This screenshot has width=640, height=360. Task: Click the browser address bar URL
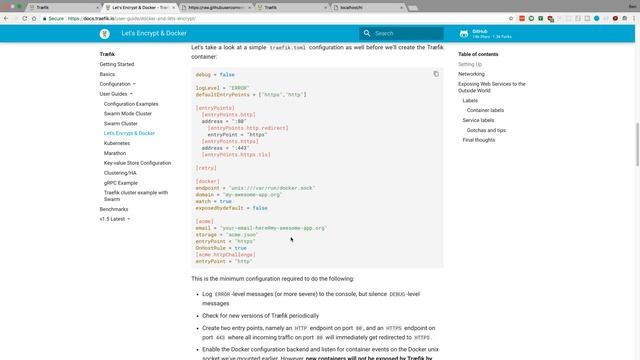(x=132, y=19)
